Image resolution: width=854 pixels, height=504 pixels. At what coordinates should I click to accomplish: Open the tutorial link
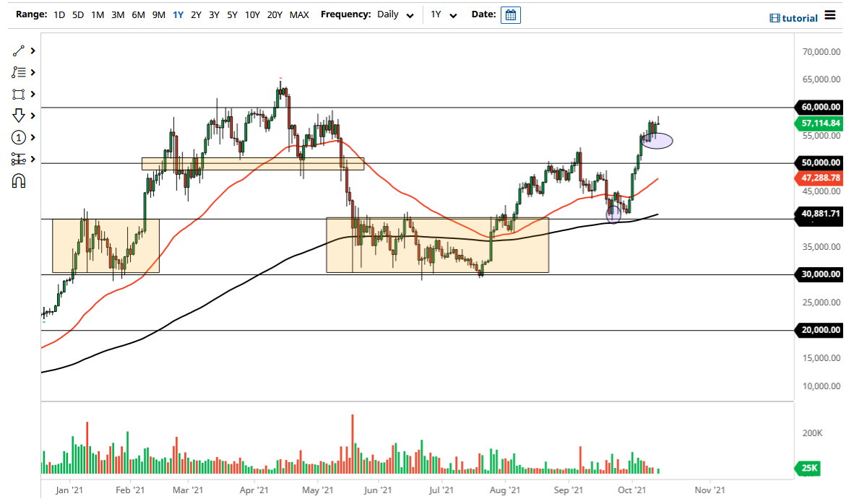(798, 17)
